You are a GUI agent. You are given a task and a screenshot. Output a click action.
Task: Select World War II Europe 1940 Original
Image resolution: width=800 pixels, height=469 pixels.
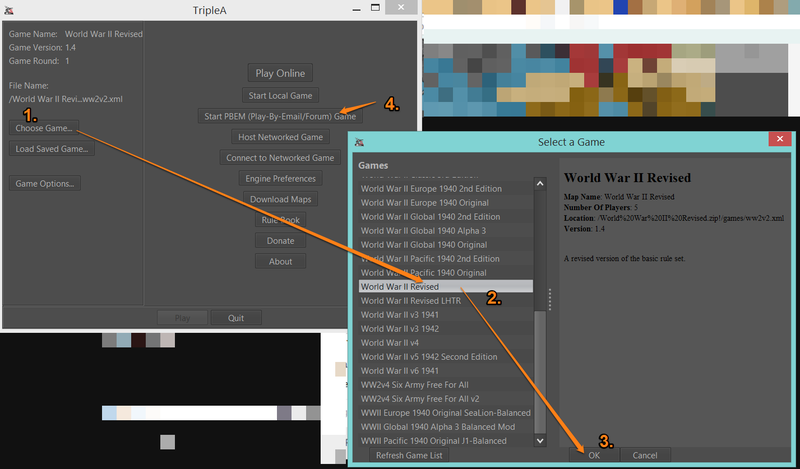click(x=446, y=203)
